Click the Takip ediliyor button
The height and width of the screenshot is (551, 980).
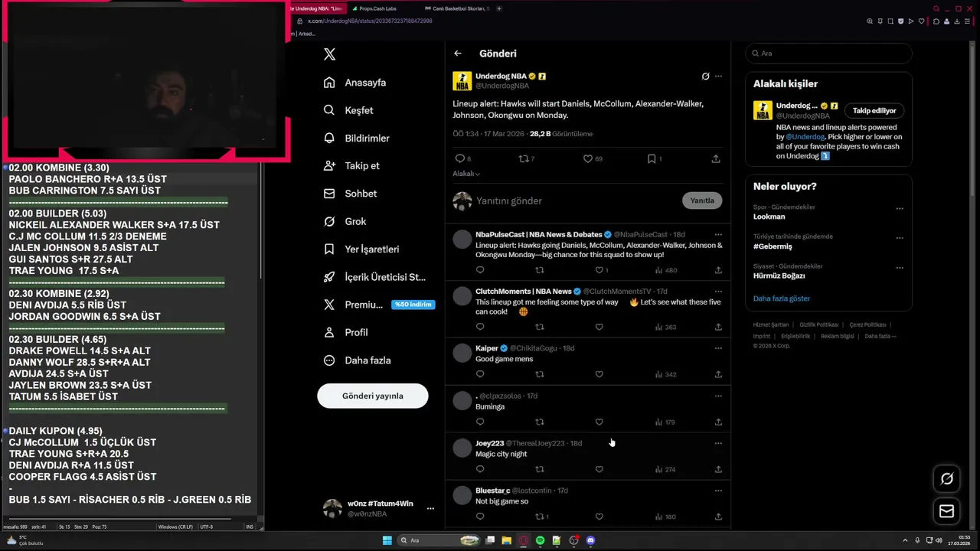pyautogui.click(x=874, y=110)
